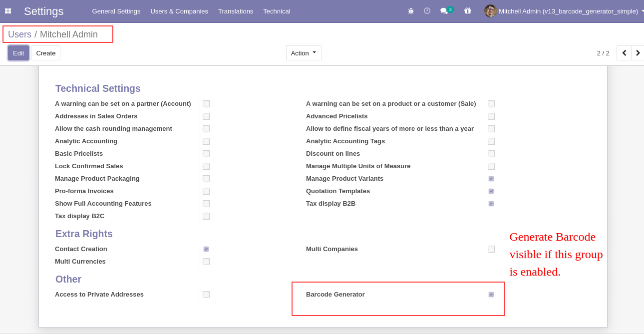Uncheck Tax display B2B checkbox
This screenshot has height=334, width=644.
(x=491, y=204)
